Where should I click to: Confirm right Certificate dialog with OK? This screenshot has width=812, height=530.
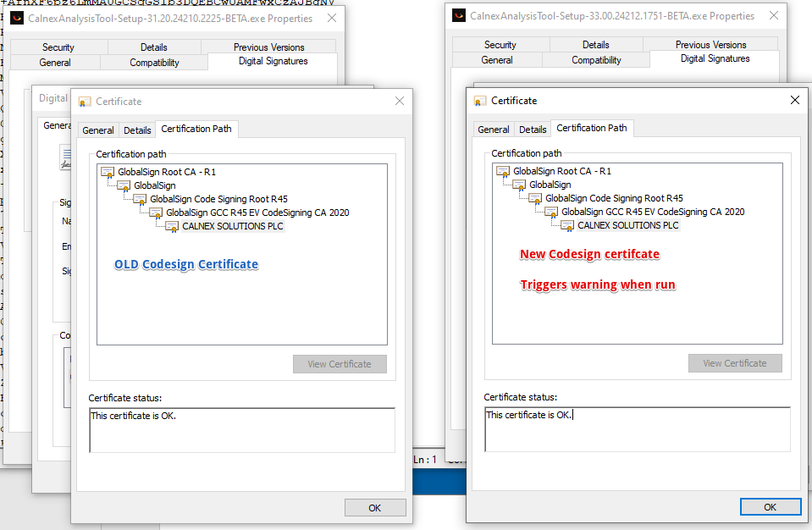pyautogui.click(x=770, y=506)
